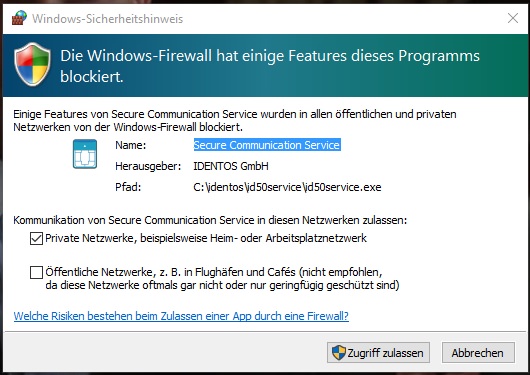
Task: Click the id50service.exe path text
Action: tap(287, 187)
